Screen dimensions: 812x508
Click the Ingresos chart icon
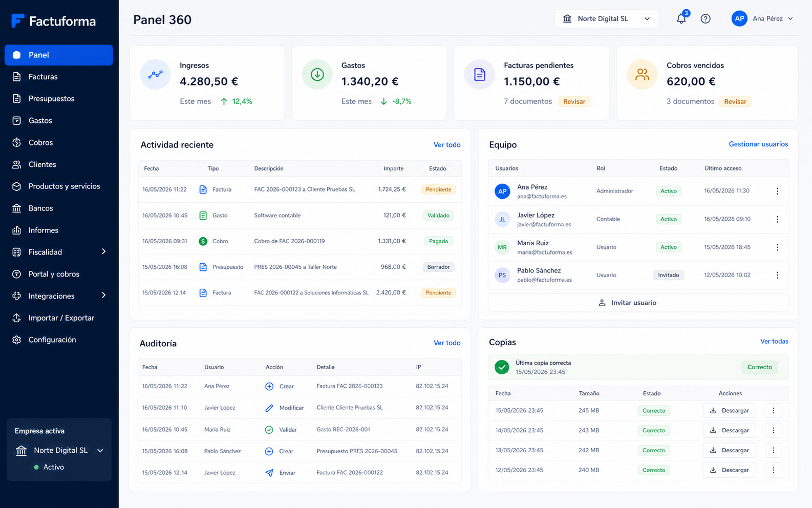[155, 74]
